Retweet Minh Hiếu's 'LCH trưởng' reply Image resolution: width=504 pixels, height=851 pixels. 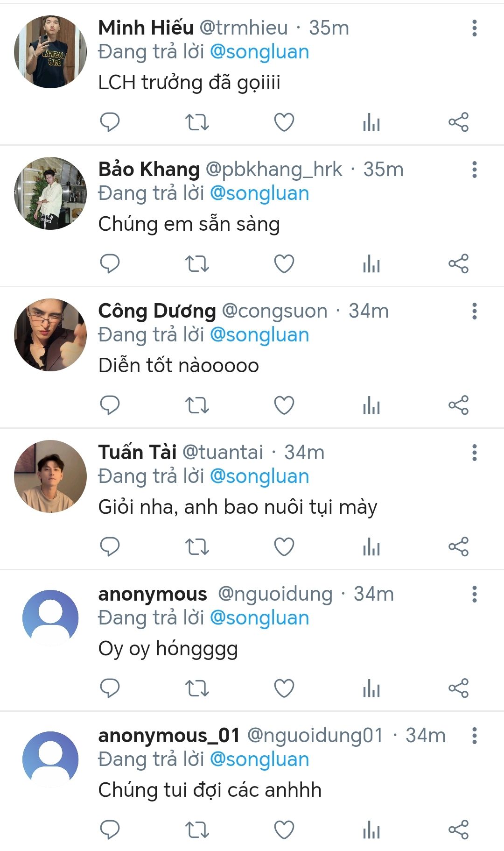point(197,122)
